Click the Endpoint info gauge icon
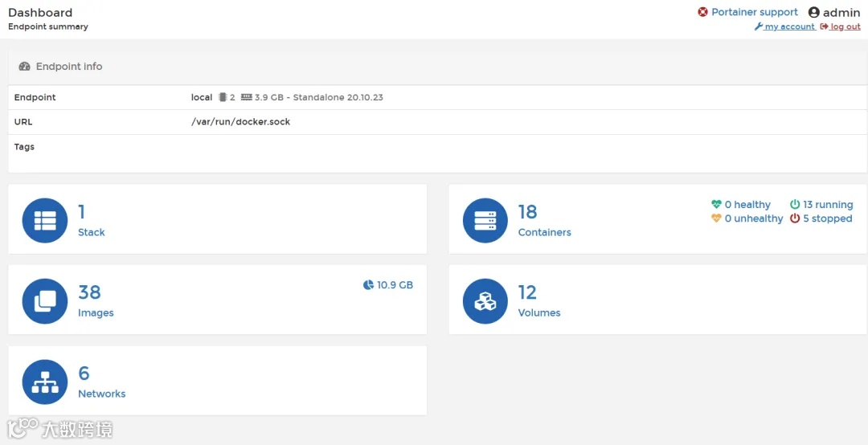This screenshot has height=445, width=868. coord(24,67)
